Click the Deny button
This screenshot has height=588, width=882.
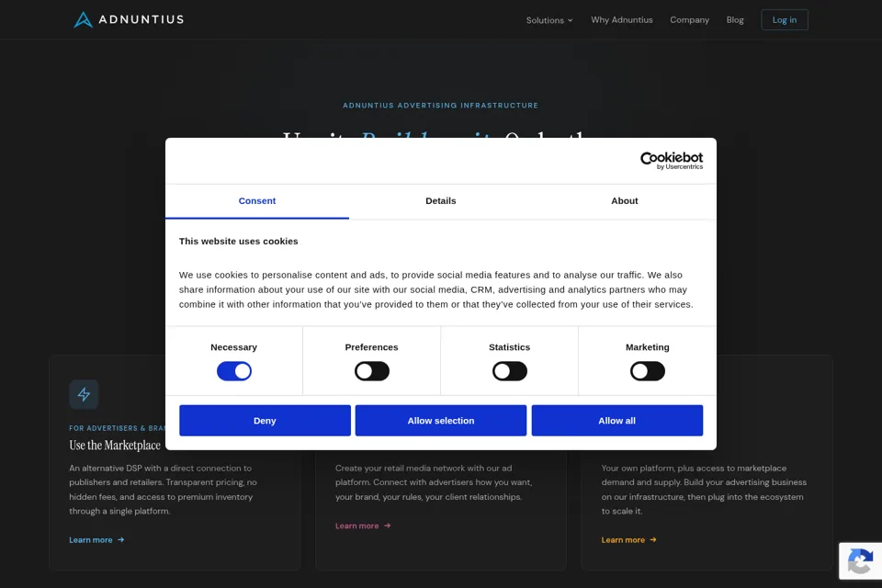click(x=265, y=420)
